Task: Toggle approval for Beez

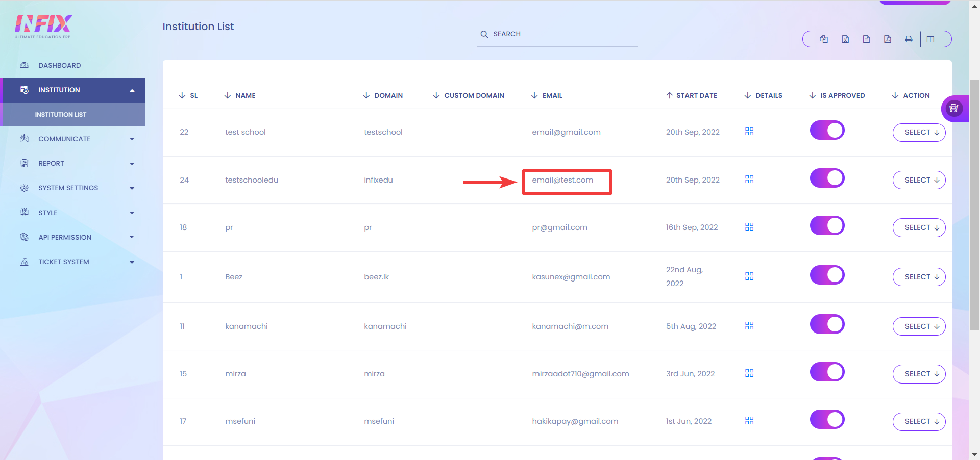Action: tap(827, 275)
